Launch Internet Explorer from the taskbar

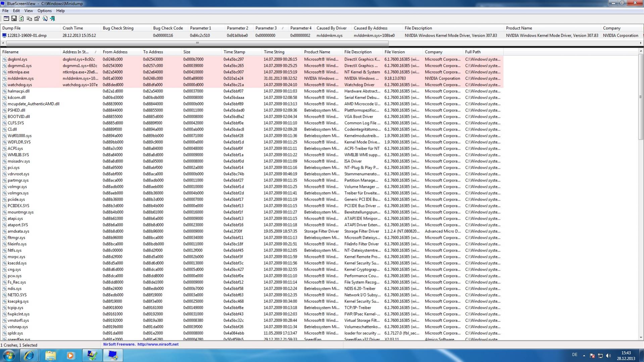point(29,355)
